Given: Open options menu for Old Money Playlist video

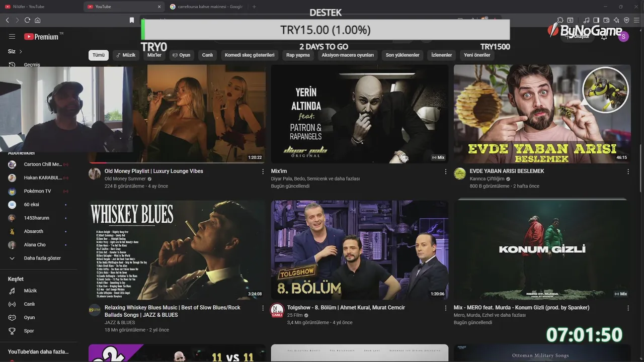Looking at the screenshot, I should pyautogui.click(x=263, y=171).
